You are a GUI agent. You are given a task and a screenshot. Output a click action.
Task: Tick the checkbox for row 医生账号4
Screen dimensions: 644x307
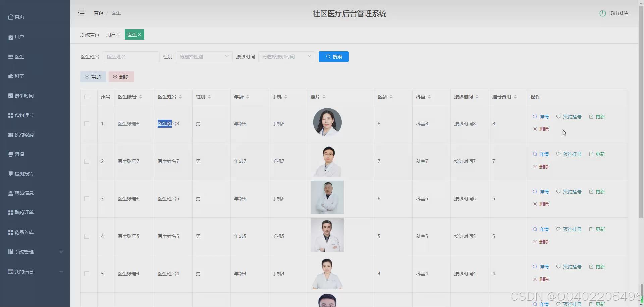[87, 274]
